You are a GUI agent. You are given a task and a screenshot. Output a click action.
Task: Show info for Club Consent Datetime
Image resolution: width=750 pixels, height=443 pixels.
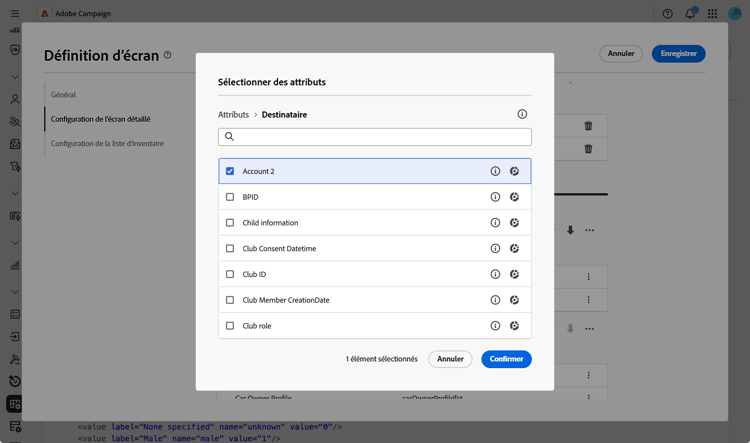tap(495, 249)
